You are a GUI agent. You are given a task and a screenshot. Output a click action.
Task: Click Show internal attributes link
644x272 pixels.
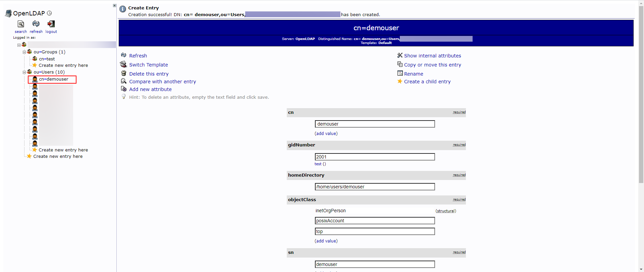tap(432, 56)
